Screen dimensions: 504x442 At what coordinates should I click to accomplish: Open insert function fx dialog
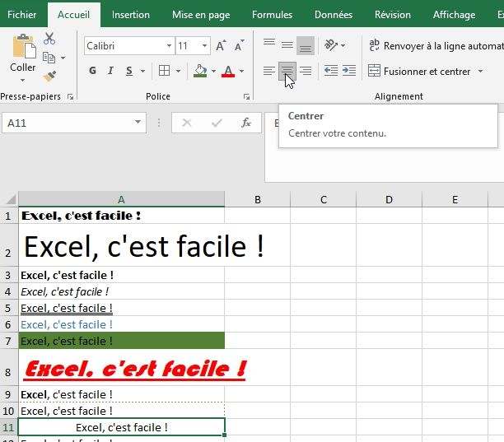[246, 123]
